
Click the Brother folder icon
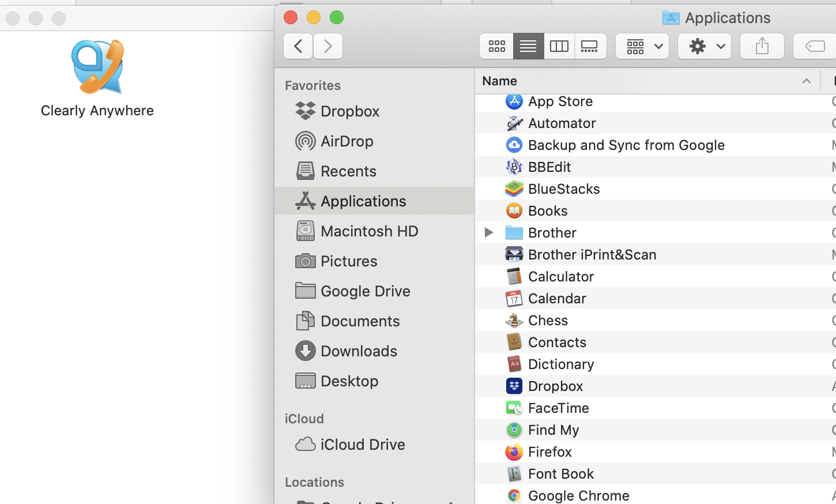tap(514, 232)
